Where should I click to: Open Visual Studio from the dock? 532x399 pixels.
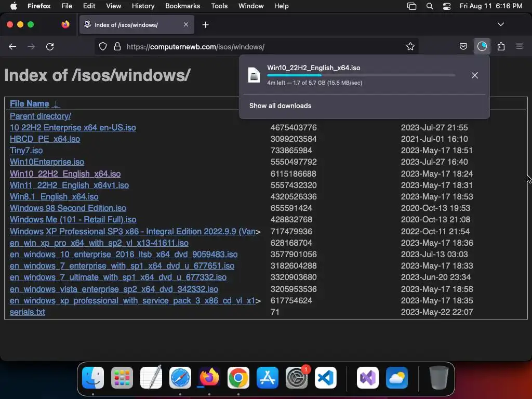(x=368, y=378)
